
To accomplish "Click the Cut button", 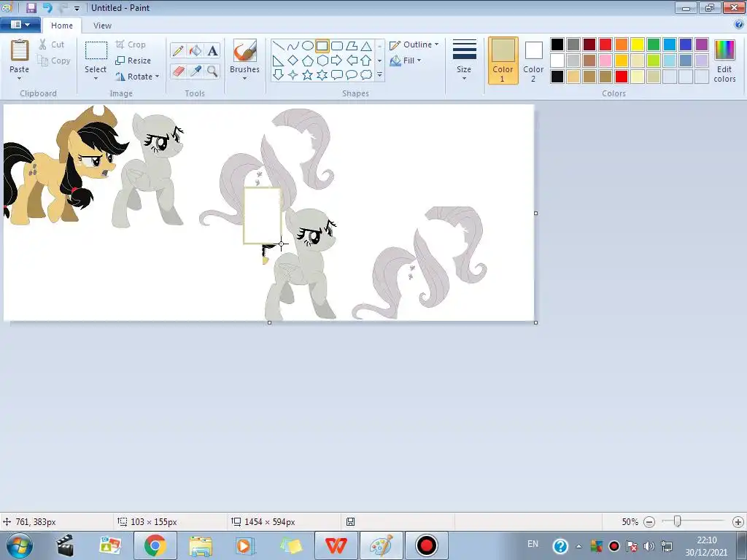I will pos(52,44).
